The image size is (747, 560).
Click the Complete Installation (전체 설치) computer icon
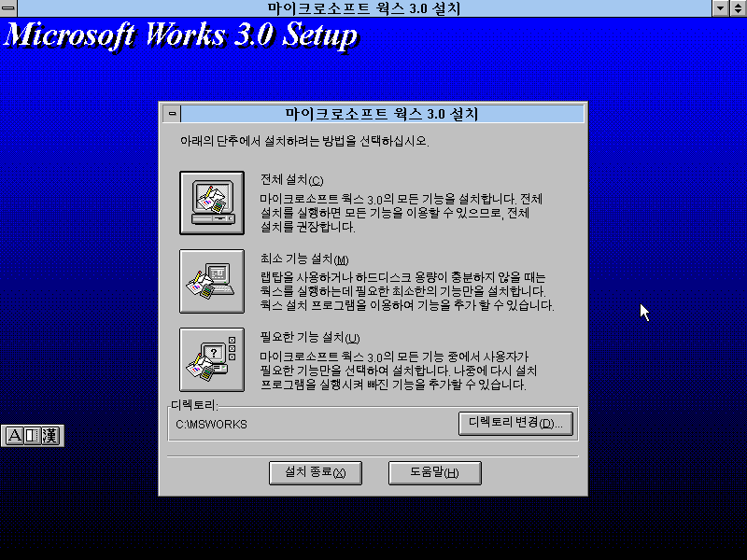click(212, 203)
